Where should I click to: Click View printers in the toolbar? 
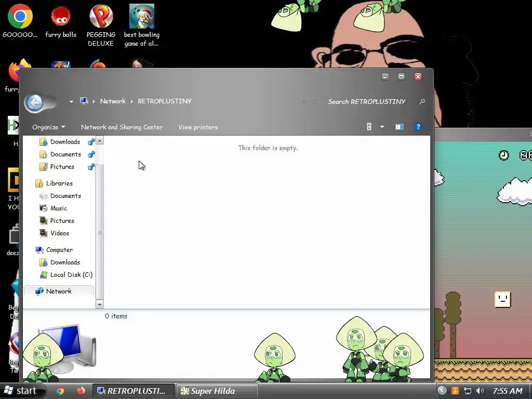click(x=198, y=127)
